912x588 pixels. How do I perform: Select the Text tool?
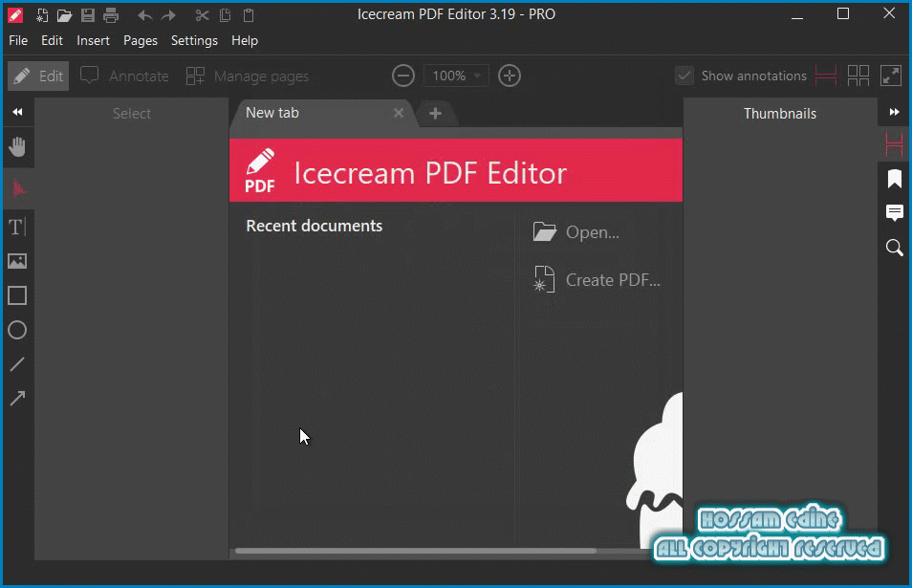tap(17, 227)
